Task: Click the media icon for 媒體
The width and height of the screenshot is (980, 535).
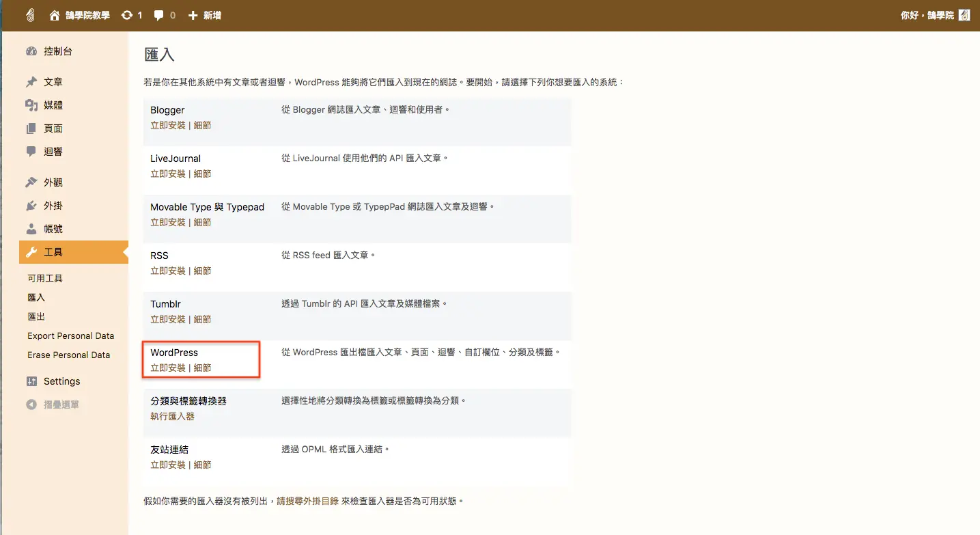Action: point(31,105)
